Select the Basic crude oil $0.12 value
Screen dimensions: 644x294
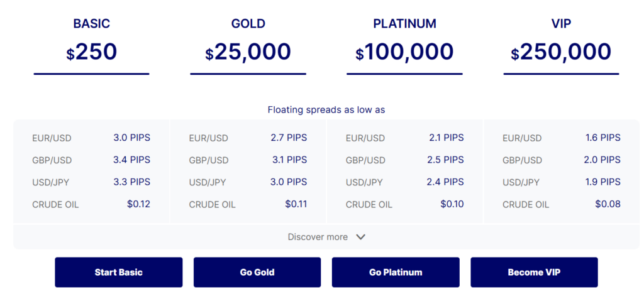[138, 204]
